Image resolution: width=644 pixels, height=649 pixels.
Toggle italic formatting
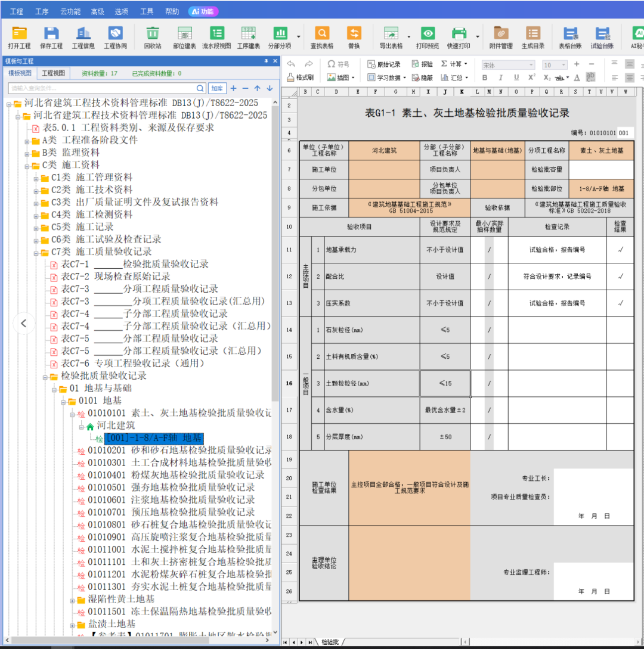(501, 77)
